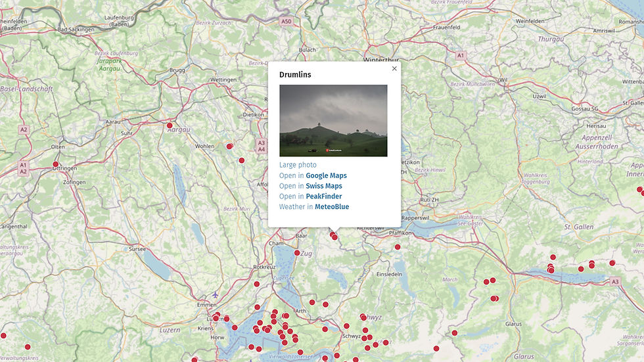Click the Arth town label
644x362 pixels.
coord(301,311)
